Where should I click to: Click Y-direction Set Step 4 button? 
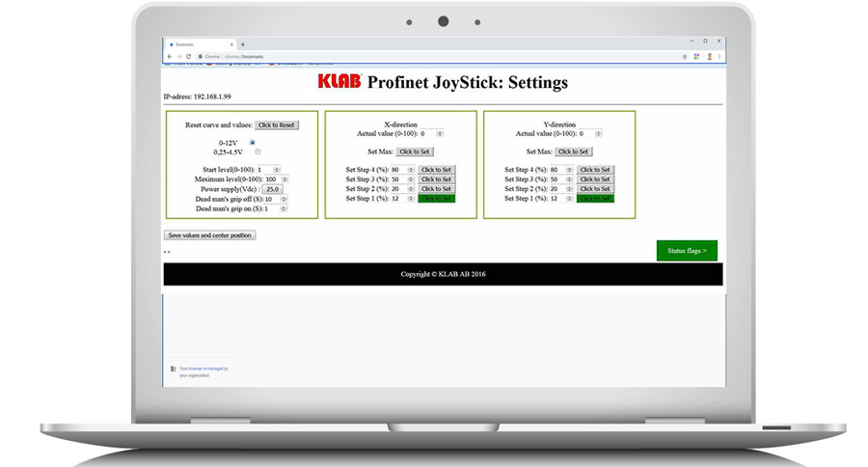pos(595,170)
